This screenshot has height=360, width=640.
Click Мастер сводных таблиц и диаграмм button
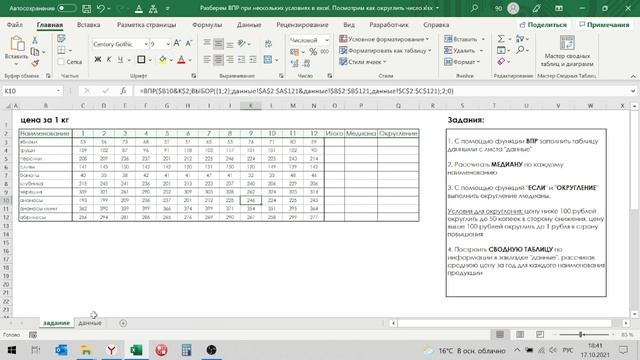(567, 51)
